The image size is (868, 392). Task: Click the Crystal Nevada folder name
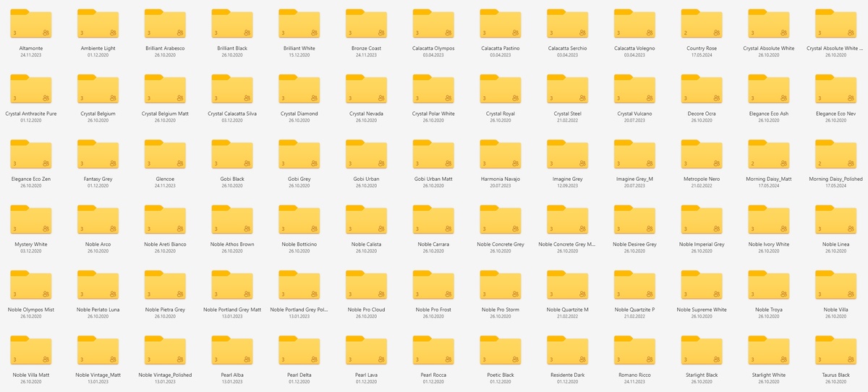[x=366, y=114]
